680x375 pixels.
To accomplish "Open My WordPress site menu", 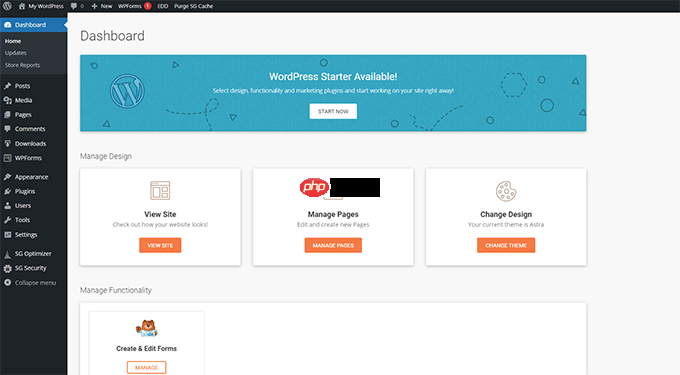I will point(41,6).
